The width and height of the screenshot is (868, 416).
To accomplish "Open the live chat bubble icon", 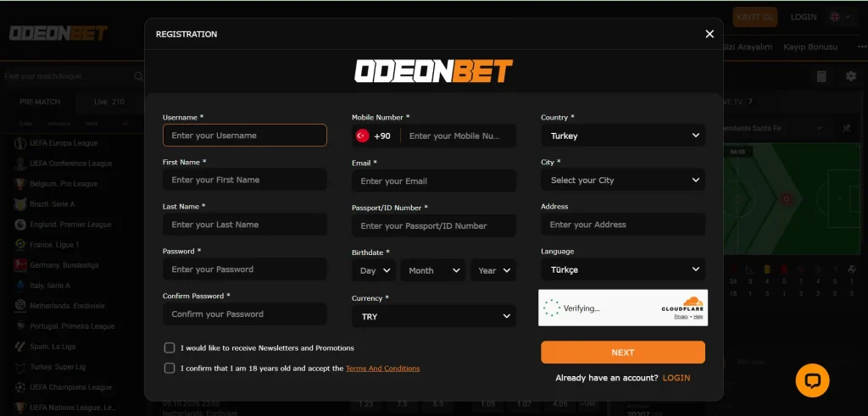I will (812, 380).
